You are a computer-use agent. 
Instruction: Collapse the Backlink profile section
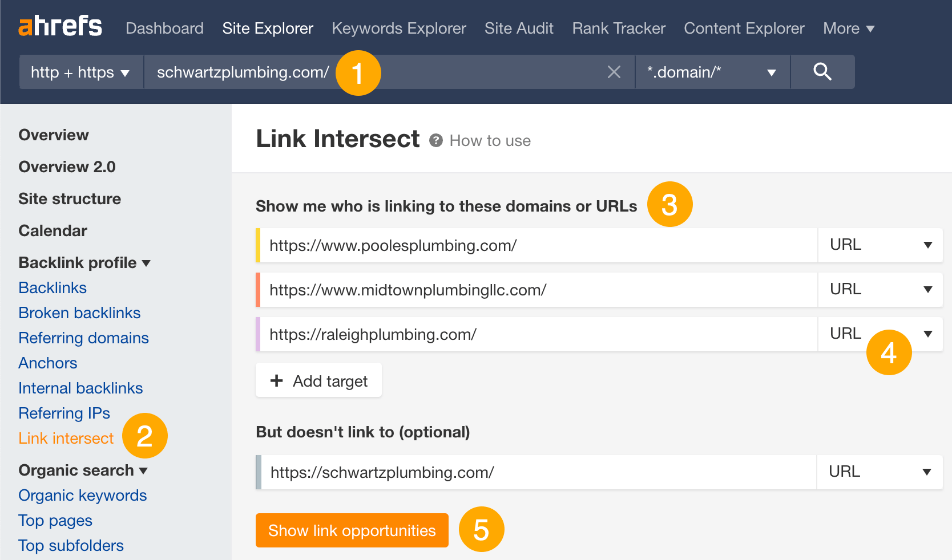point(147,263)
